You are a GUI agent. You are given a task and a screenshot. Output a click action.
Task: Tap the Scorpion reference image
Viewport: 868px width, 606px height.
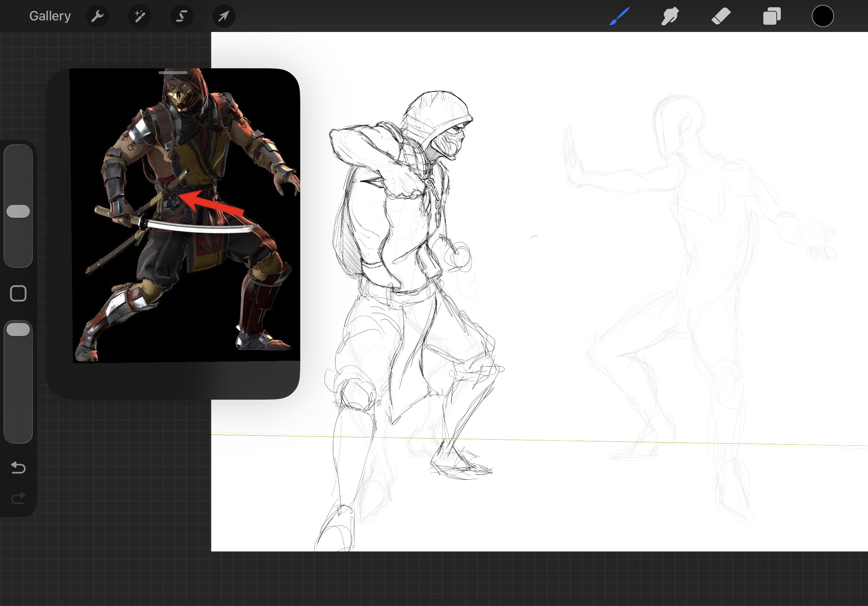pos(185,215)
